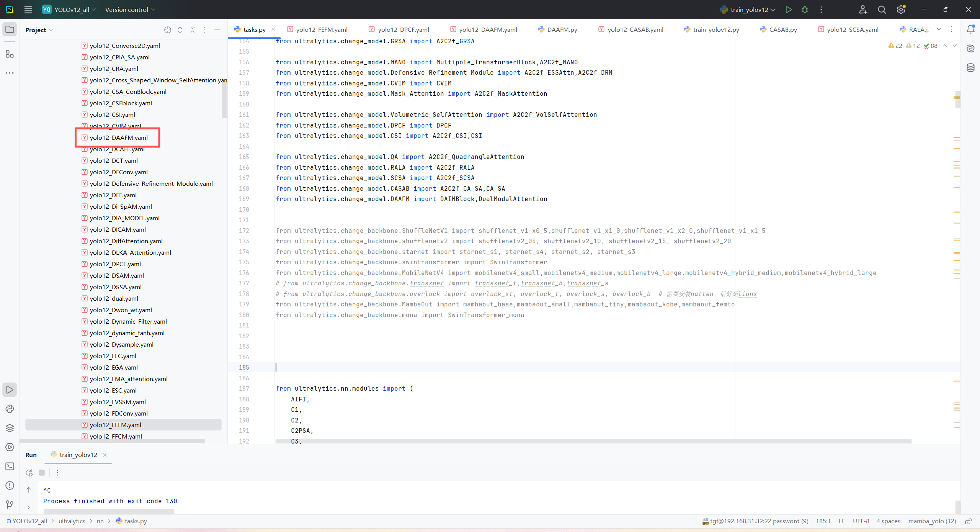This screenshot has width=980, height=532.
Task: Click mamba_yolo interpreter in status bar
Action: [x=932, y=521]
